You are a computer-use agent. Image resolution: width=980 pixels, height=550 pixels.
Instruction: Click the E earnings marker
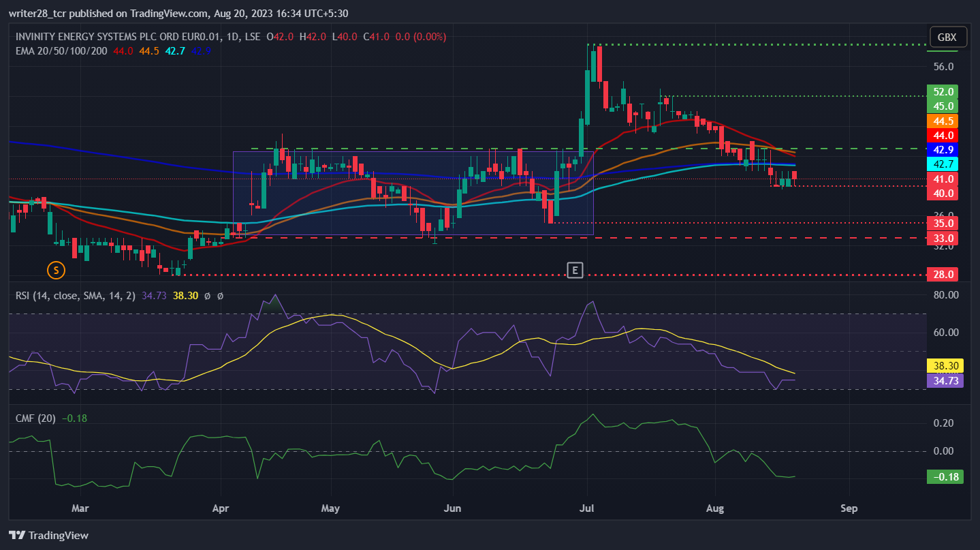(x=575, y=271)
